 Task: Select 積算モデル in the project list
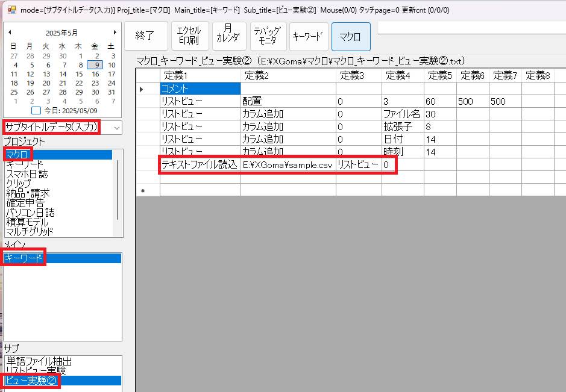(27, 222)
